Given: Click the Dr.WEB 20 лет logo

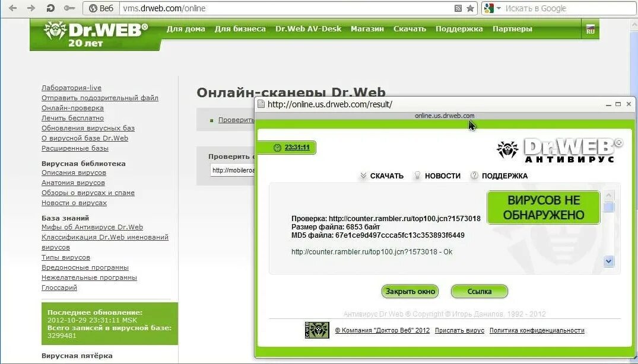Looking at the screenshot, I should point(96,34).
